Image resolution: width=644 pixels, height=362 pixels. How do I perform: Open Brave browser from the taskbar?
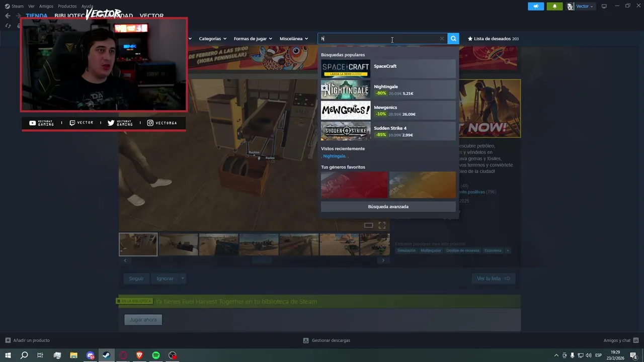click(139, 355)
